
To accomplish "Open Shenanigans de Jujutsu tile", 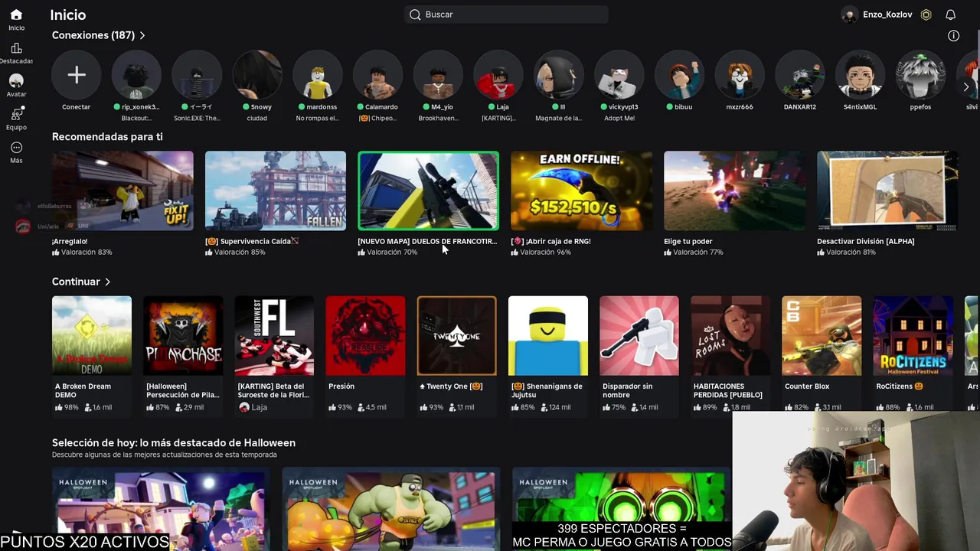I will click(x=548, y=336).
